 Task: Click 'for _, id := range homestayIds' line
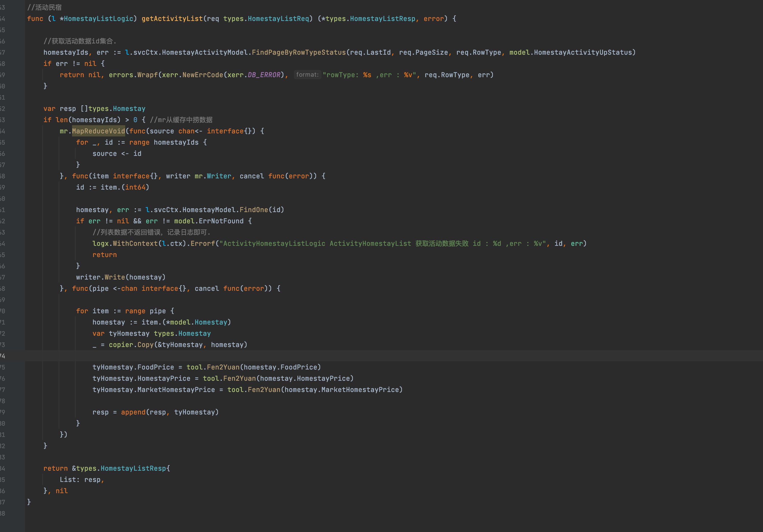pos(141,142)
